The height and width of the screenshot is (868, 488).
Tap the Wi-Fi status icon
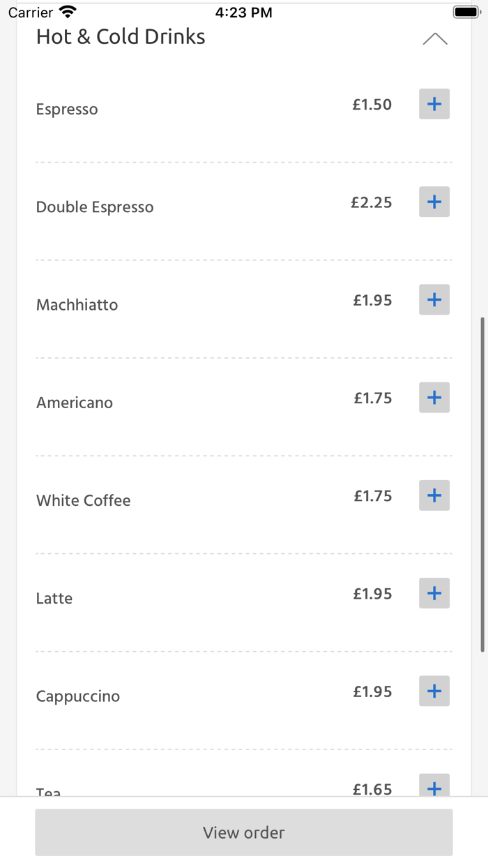68,12
